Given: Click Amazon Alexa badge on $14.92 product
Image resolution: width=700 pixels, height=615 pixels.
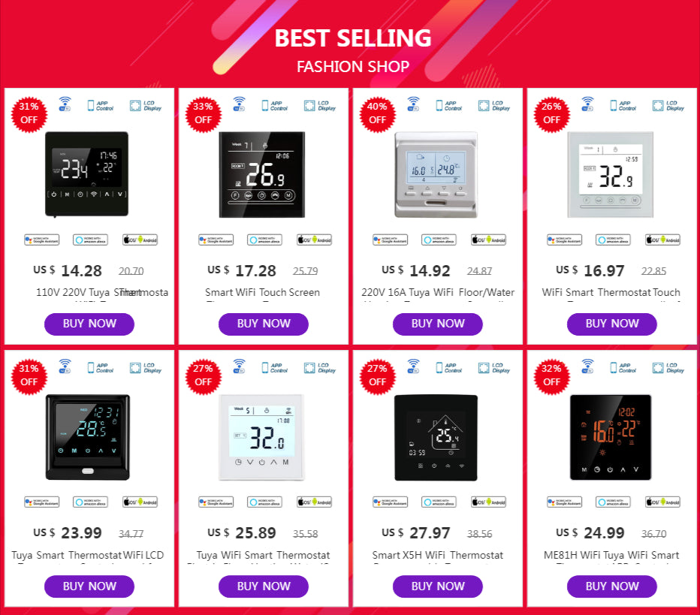Looking at the screenshot, I should [x=438, y=240].
